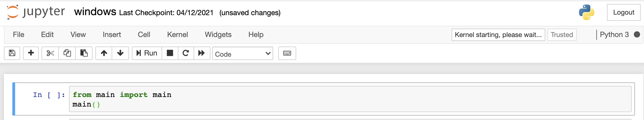Image resolution: width=644 pixels, height=120 pixels.
Task: Open the command palette keyboard icon
Action: point(287,53)
